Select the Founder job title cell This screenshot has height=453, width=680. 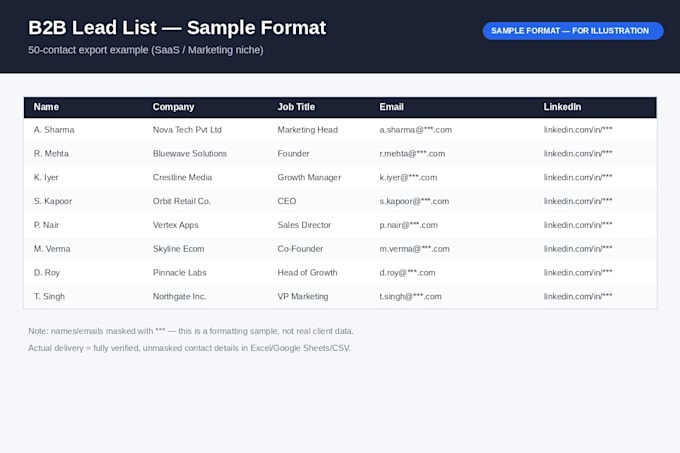(x=294, y=154)
